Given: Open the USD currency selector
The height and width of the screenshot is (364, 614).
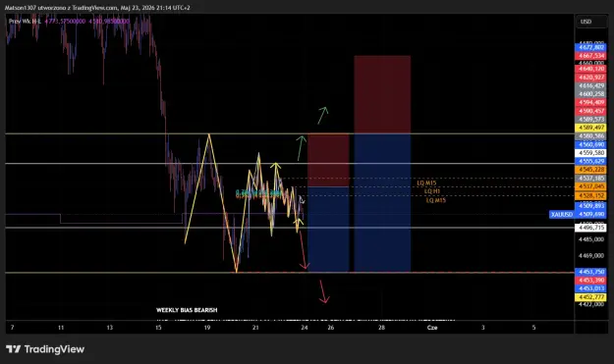Looking at the screenshot, I should point(591,22).
